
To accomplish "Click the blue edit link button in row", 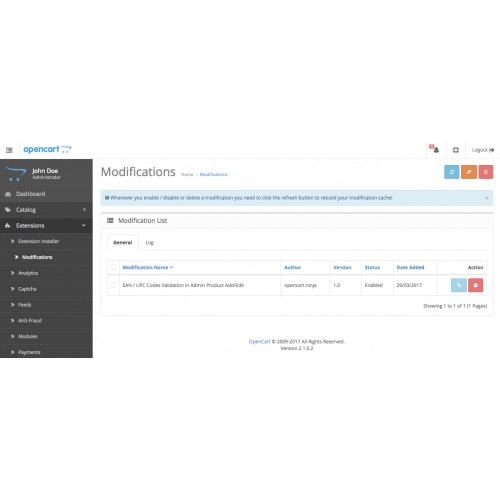I will click(459, 285).
